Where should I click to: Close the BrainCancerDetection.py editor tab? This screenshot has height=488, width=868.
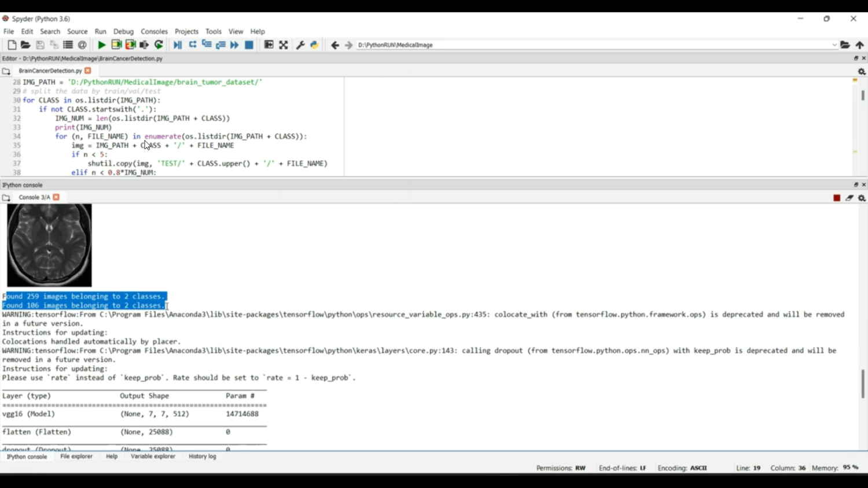coord(88,71)
